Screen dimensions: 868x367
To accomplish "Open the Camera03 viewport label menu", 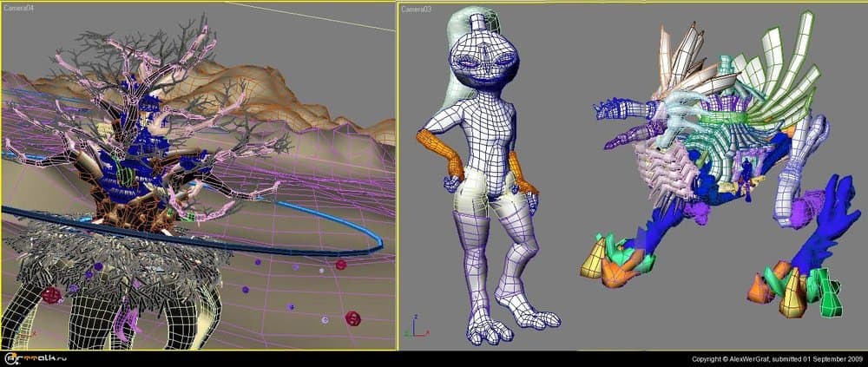I will [x=417, y=8].
